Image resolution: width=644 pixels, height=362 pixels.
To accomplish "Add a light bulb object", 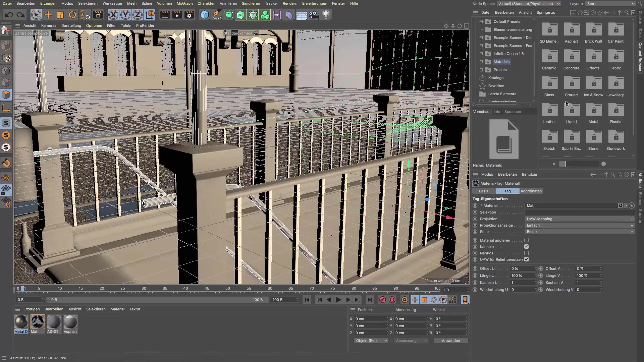I will pos(326,15).
